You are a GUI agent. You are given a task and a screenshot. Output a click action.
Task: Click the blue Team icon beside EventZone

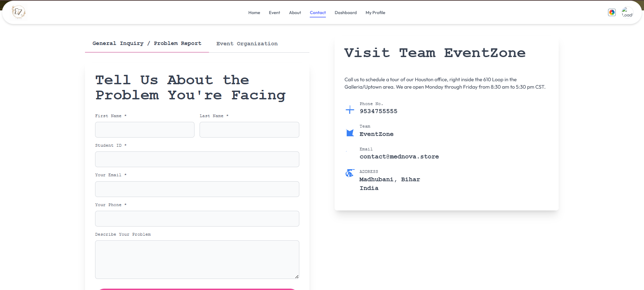click(x=350, y=133)
